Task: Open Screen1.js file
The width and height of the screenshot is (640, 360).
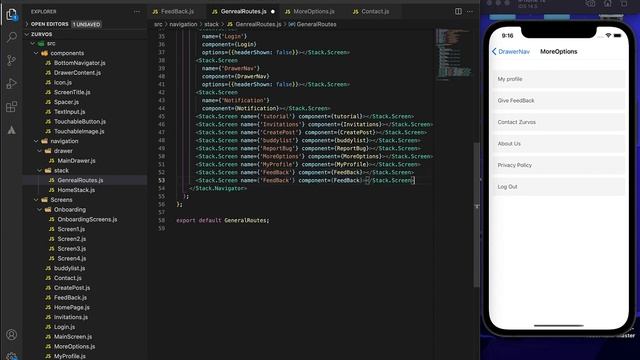Action: 71,229
